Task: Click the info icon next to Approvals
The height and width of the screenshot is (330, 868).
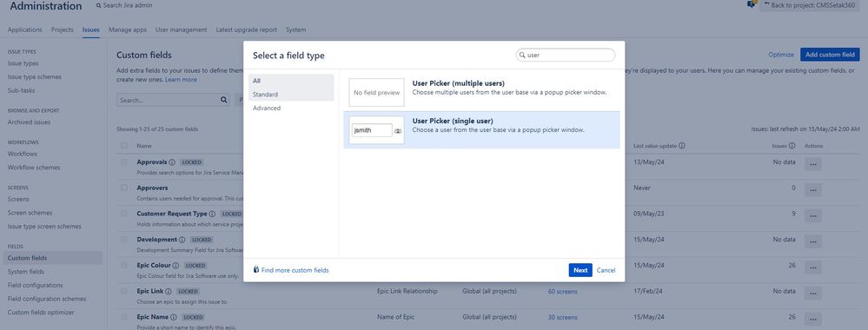Action: click(x=172, y=162)
